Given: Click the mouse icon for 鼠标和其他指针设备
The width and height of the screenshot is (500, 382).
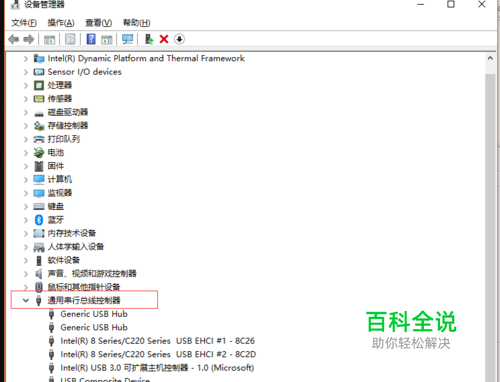Looking at the screenshot, I should coord(39,287).
